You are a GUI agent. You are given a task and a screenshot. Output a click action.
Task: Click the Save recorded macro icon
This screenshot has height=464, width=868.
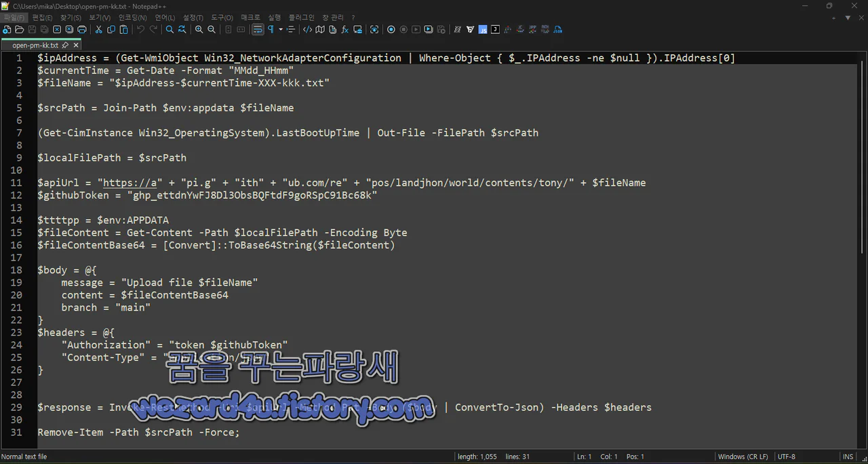[x=441, y=30]
